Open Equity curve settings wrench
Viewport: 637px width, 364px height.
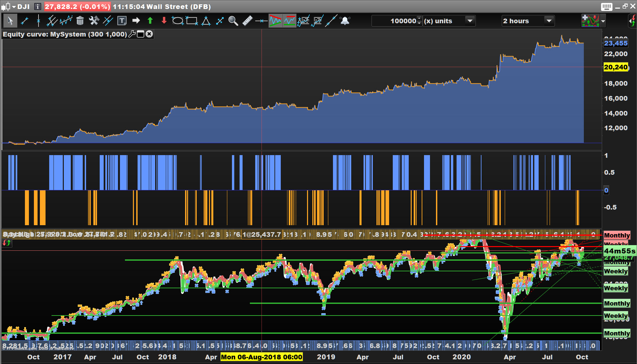[x=132, y=34]
